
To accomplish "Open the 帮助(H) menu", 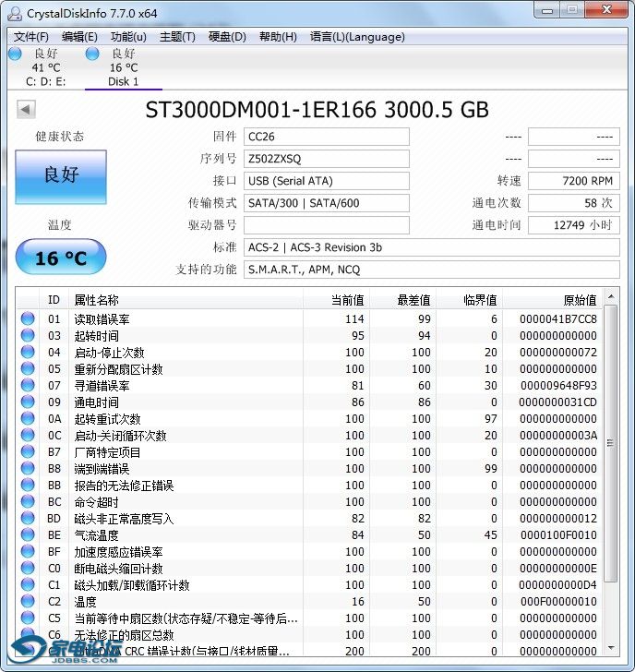I will tap(278, 37).
